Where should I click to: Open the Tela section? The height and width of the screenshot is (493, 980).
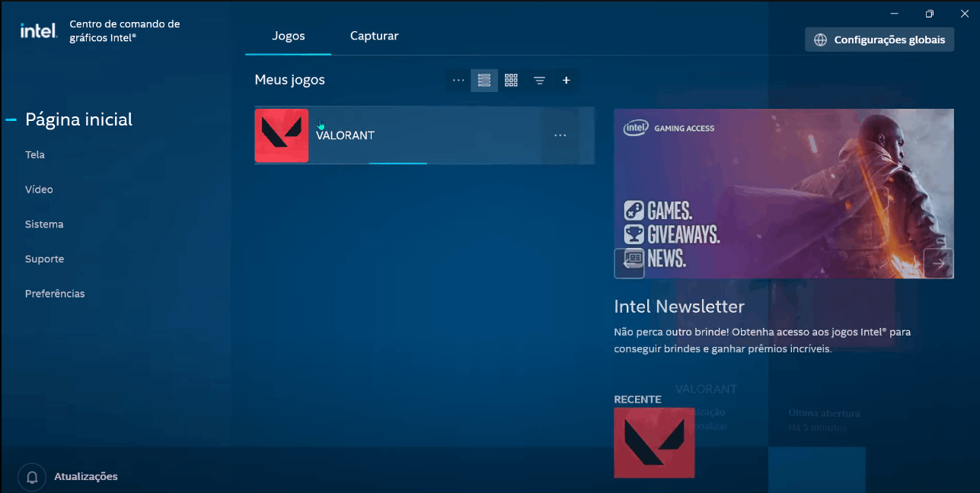click(x=35, y=154)
